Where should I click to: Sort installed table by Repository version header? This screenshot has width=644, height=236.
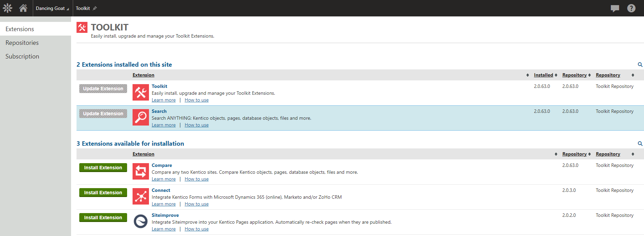click(x=574, y=75)
